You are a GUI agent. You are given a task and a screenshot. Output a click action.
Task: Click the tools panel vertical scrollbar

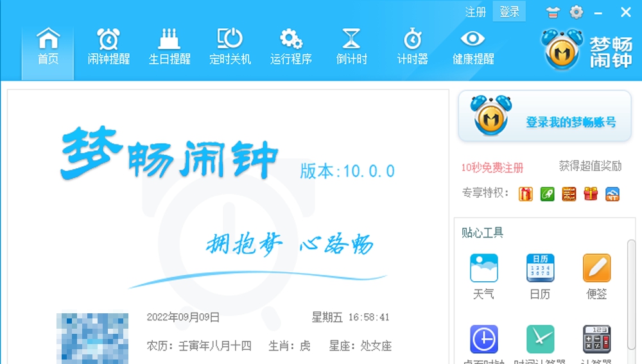coord(632,293)
